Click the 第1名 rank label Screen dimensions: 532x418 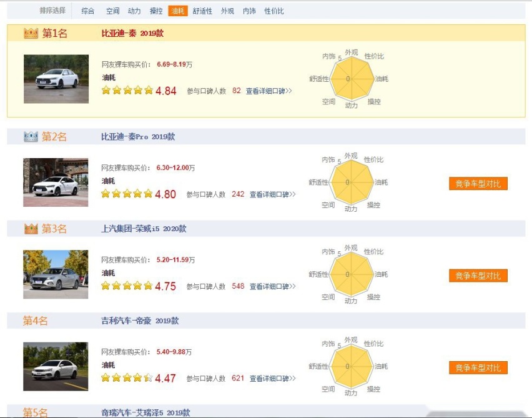pos(54,33)
